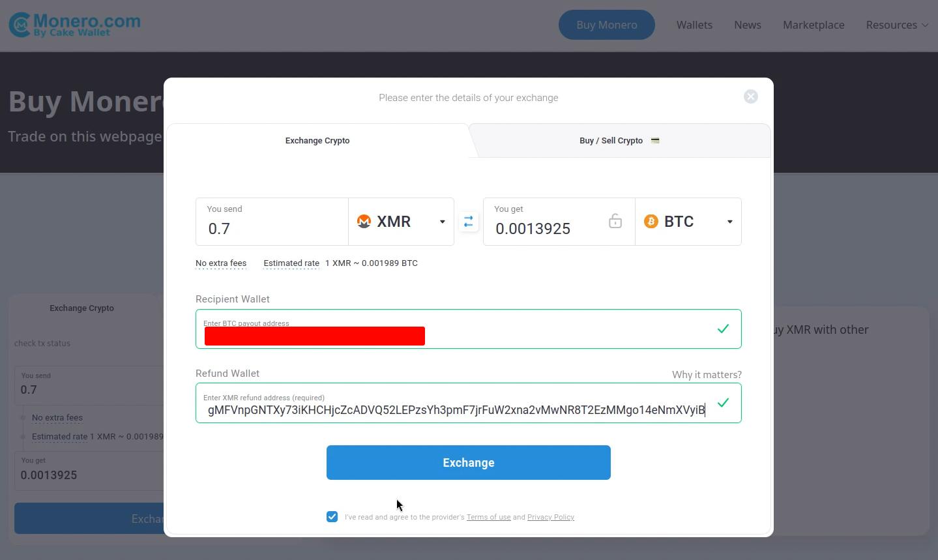
Task: Click the Monero.com logo
Action: tap(74, 25)
